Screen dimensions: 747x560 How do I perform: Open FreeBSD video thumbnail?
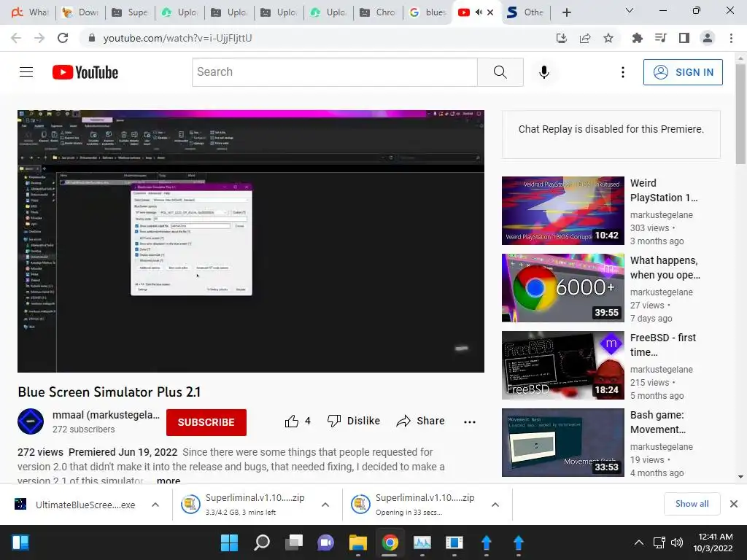point(562,365)
